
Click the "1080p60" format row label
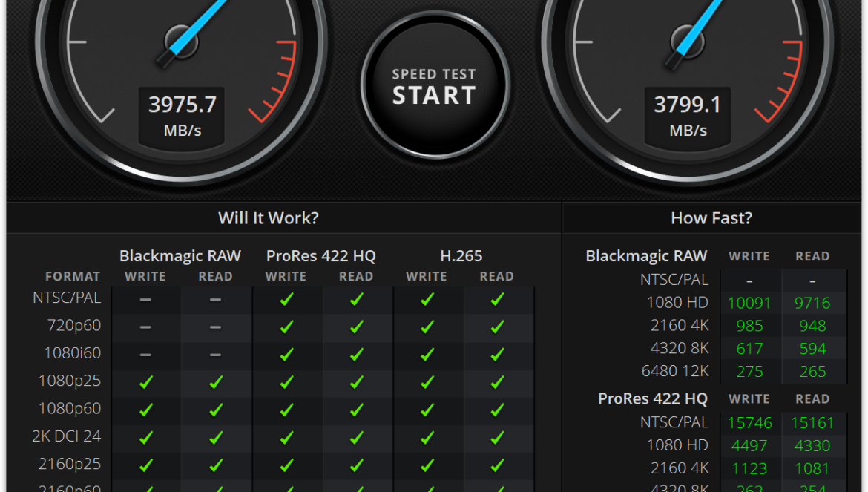70,408
